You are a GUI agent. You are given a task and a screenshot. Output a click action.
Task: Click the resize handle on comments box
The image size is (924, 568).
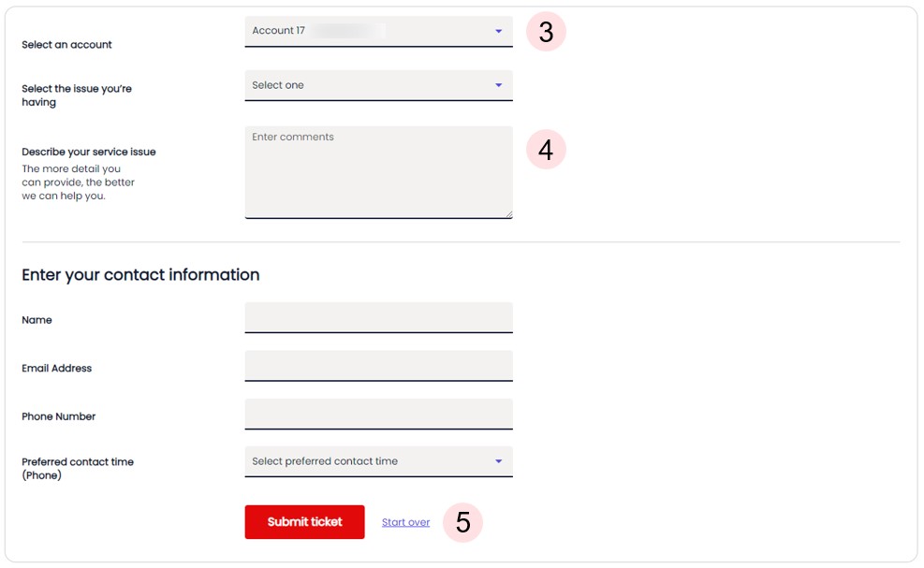[x=508, y=213]
